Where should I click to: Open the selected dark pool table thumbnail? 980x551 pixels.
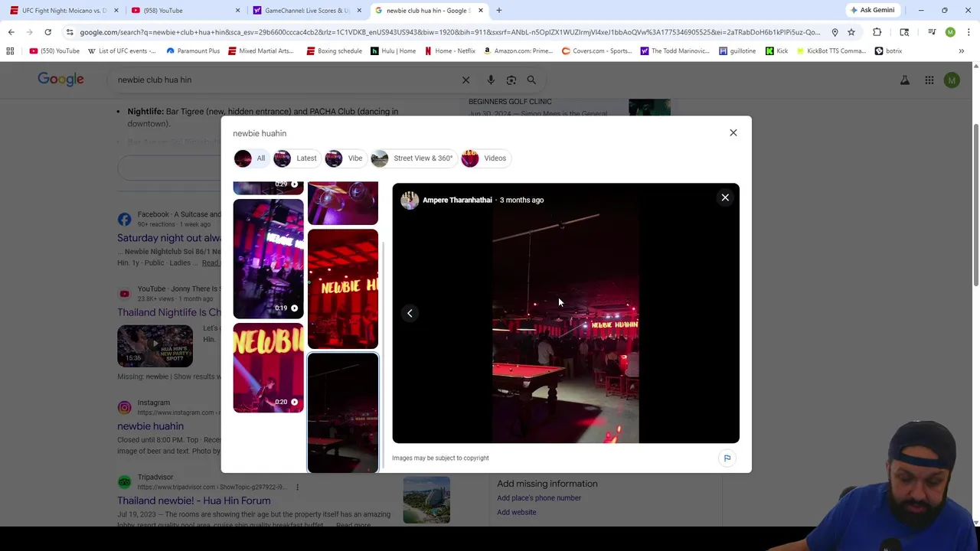coord(342,412)
